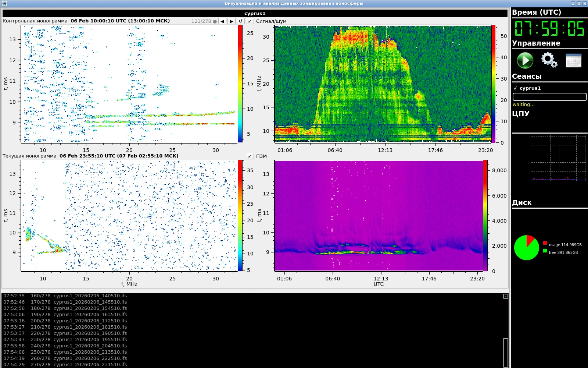Screen dimensions: 588x368
Task: Click 'usage 114.989GB' disk legend entry
Action: click(565, 245)
